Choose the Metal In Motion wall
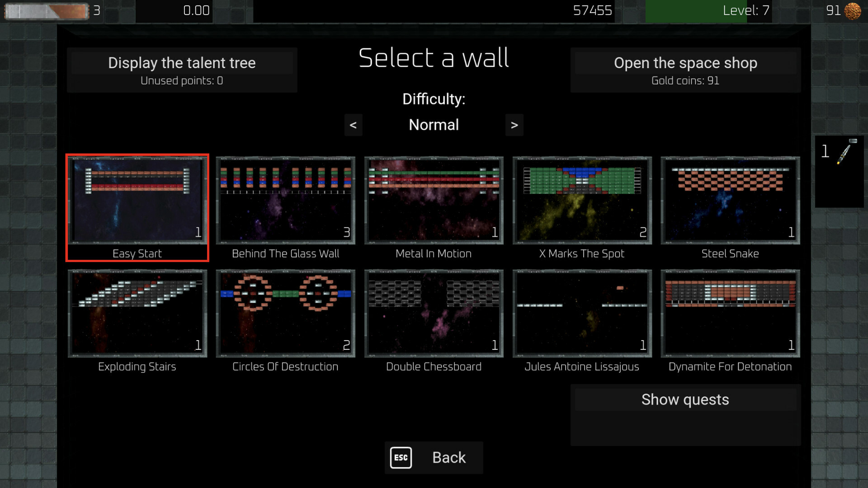This screenshot has height=488, width=868. tap(433, 200)
